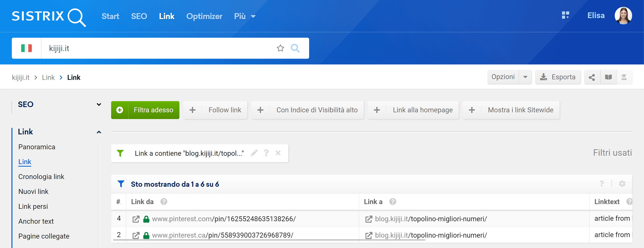Click the grey Link breadcrumb
Image resolution: width=644 pixels, height=248 pixels.
click(x=48, y=78)
